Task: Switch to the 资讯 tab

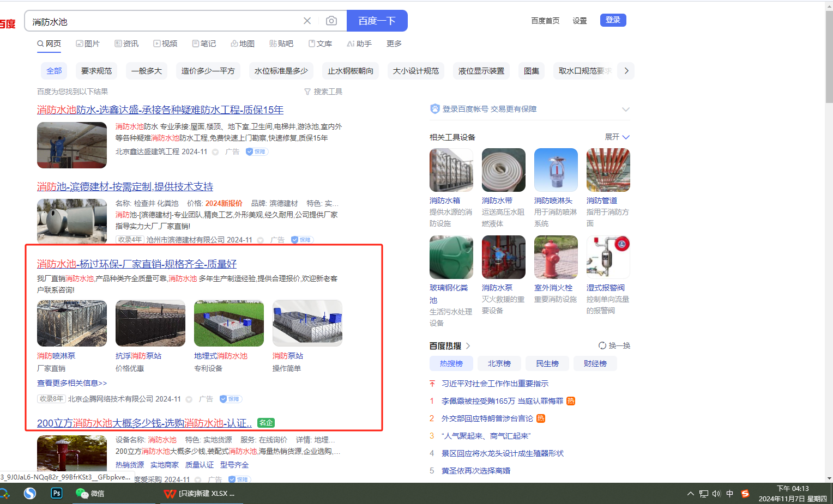Action: click(x=126, y=44)
